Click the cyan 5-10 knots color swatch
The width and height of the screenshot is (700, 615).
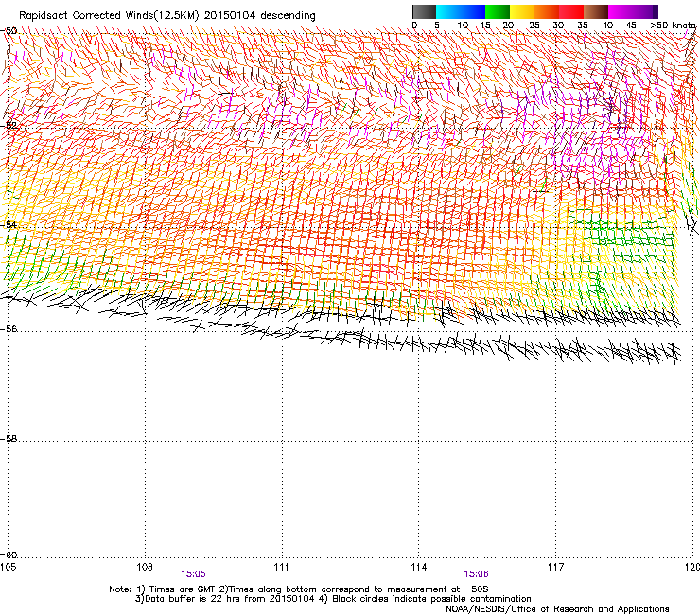(448, 11)
